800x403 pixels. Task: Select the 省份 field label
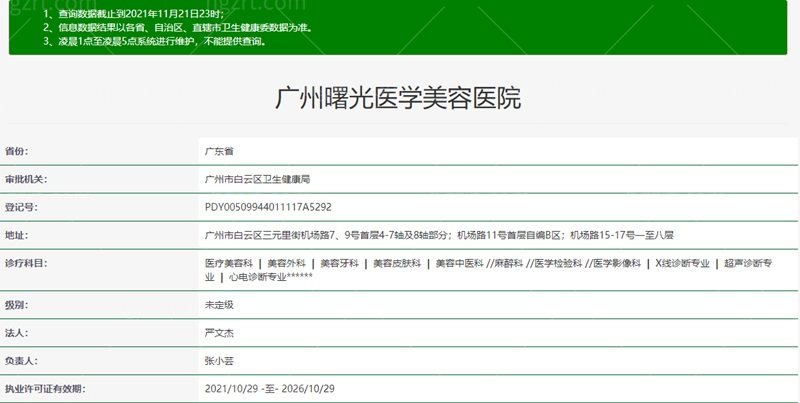(x=16, y=152)
